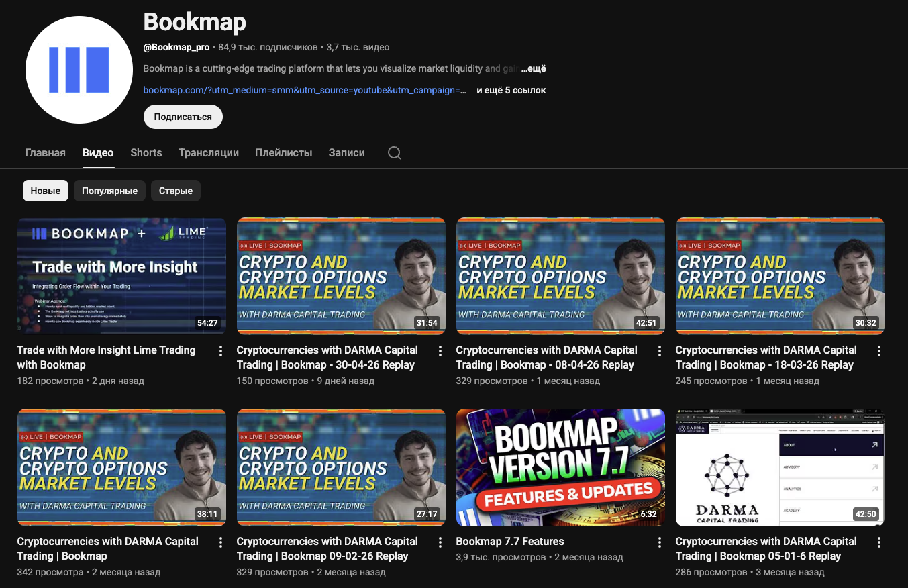
Task: Play the thumbnail with 31:54 duration
Action: coord(341,275)
